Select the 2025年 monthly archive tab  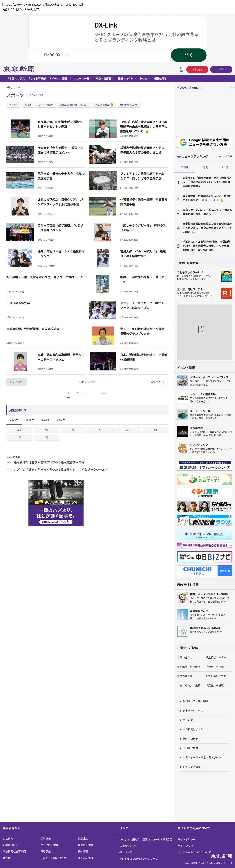30,420
